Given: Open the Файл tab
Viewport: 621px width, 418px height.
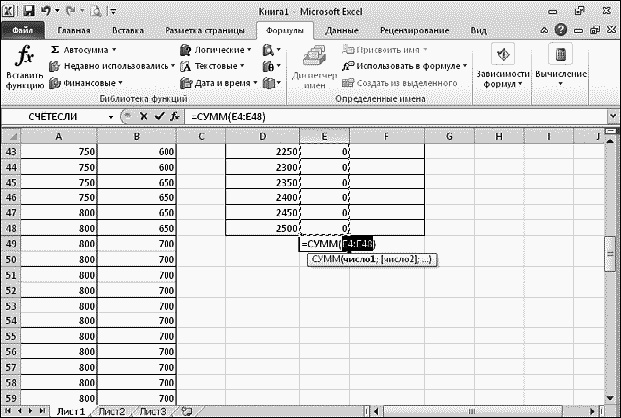Looking at the screenshot, I should (21, 30).
